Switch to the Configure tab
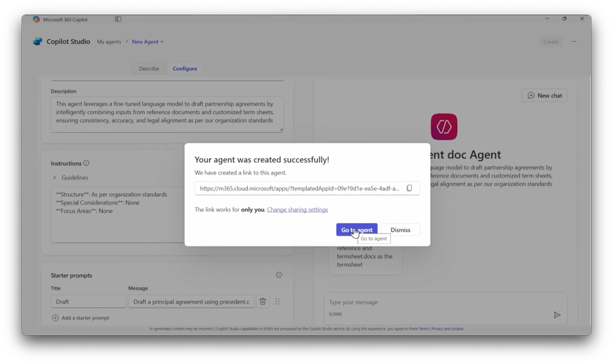 [x=185, y=69]
